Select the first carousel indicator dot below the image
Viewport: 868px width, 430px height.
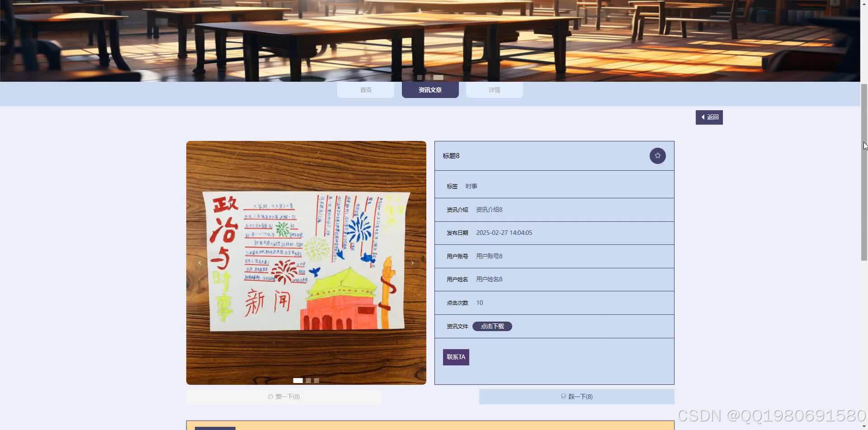[298, 380]
